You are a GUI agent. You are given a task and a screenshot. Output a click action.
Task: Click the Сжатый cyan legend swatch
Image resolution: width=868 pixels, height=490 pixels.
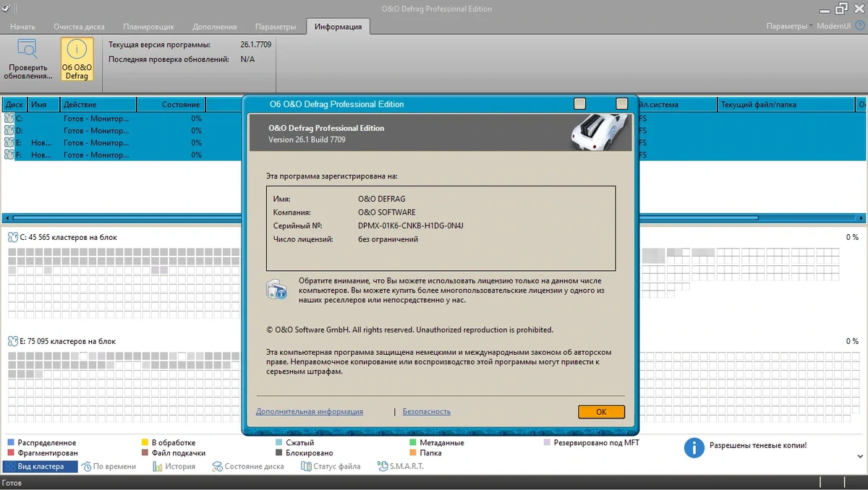point(279,442)
